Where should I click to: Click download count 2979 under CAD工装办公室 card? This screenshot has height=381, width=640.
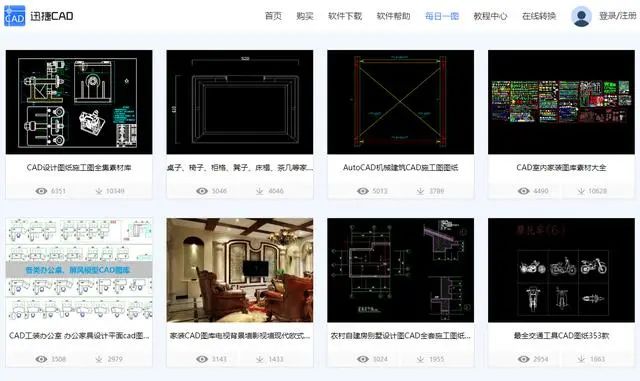(115, 359)
